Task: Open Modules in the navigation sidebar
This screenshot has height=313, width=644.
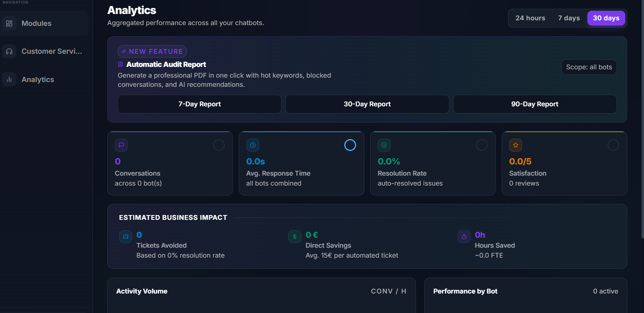Action: click(44, 23)
